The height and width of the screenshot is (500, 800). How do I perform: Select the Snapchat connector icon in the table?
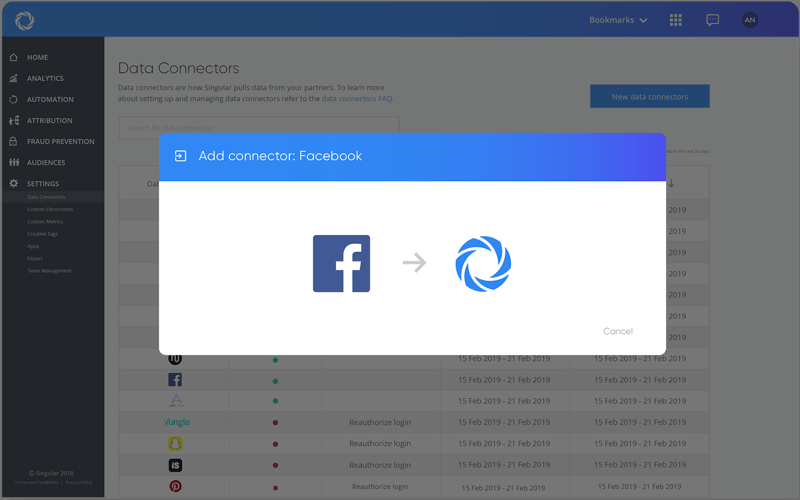[x=175, y=443]
